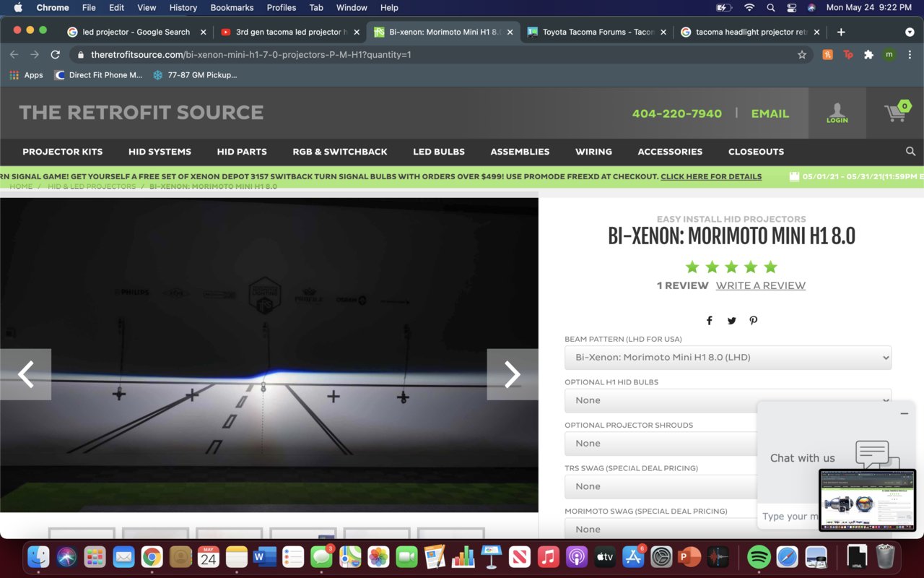Open the '77-87 GM Pickup...' bookmark

point(195,75)
